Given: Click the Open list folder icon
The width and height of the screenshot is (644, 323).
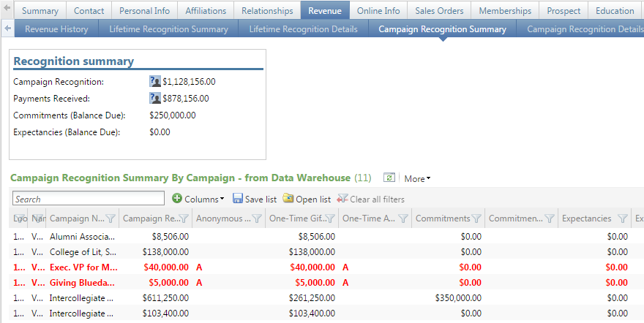Looking at the screenshot, I should coord(288,199).
